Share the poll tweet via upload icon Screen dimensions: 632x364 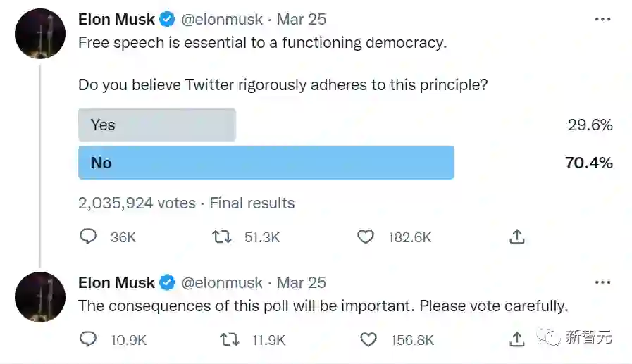point(517,237)
